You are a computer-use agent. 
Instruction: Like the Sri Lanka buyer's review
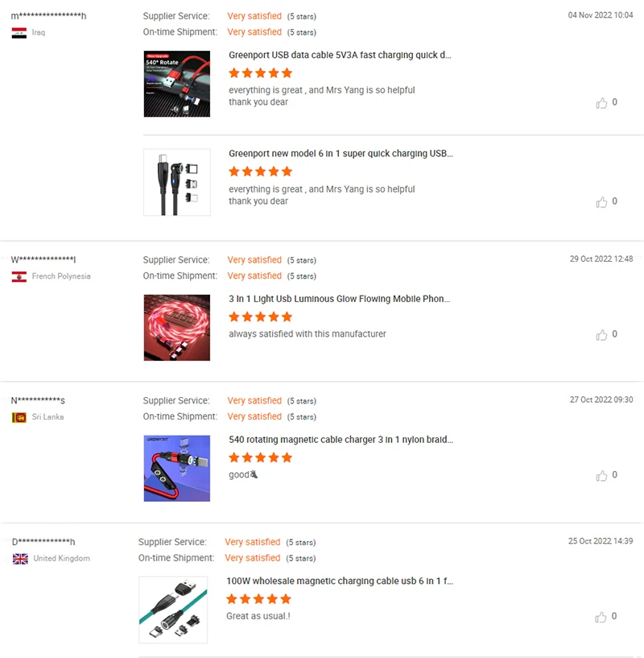click(x=601, y=475)
